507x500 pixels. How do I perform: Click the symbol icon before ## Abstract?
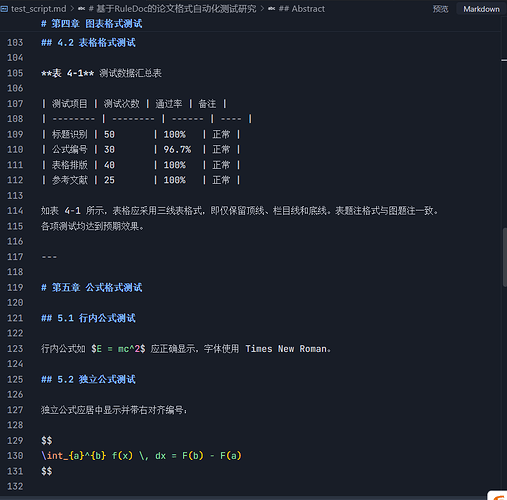[x=272, y=9]
